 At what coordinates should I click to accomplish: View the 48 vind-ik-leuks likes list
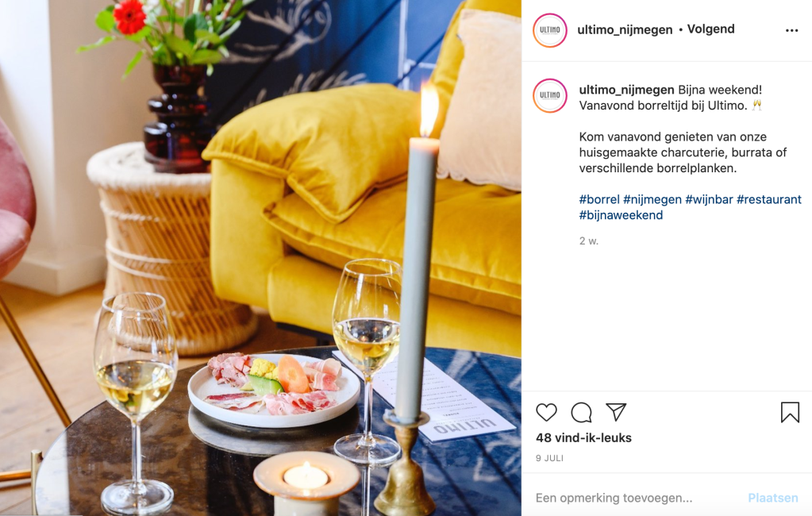click(583, 437)
